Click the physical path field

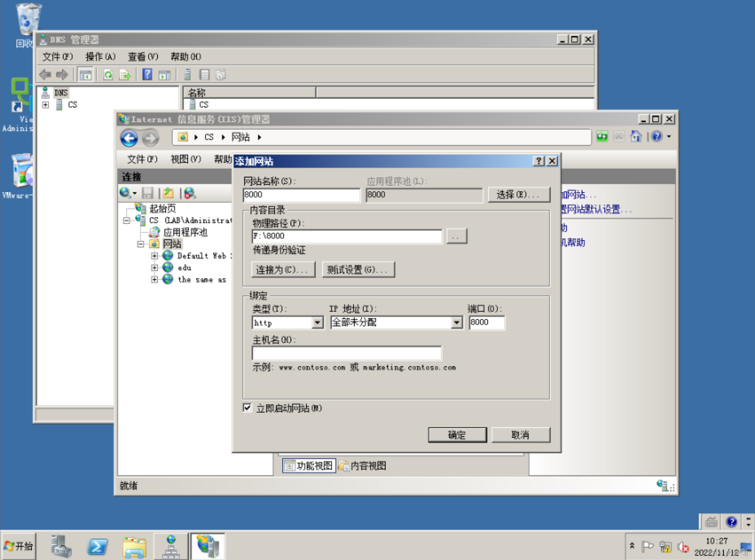click(347, 236)
